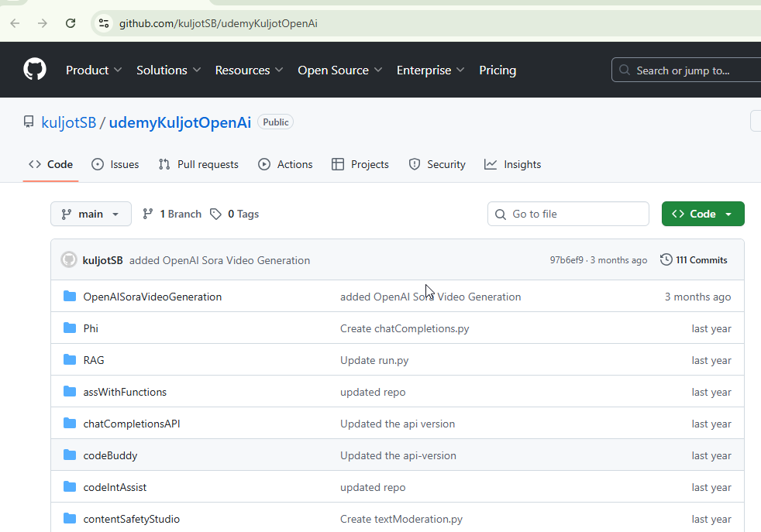Screen dimensions: 761x532
Task: View the 1 Branch link
Action: pos(172,214)
